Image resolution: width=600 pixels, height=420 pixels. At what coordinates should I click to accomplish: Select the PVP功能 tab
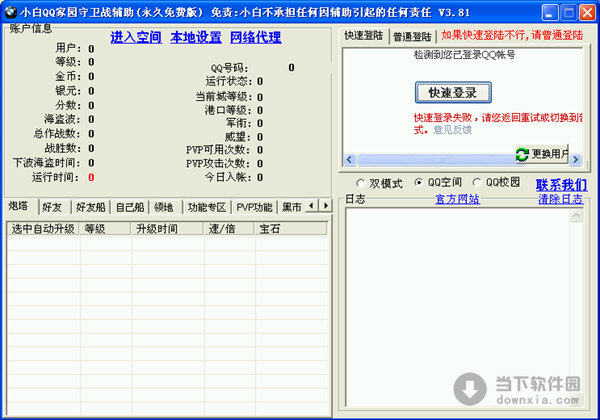point(254,208)
